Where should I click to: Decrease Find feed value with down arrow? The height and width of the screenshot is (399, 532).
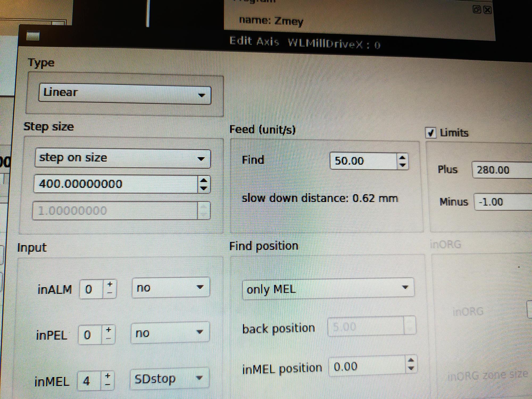point(402,165)
